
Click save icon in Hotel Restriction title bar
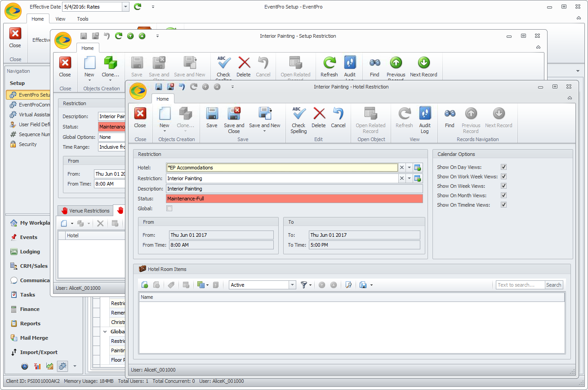click(x=159, y=87)
